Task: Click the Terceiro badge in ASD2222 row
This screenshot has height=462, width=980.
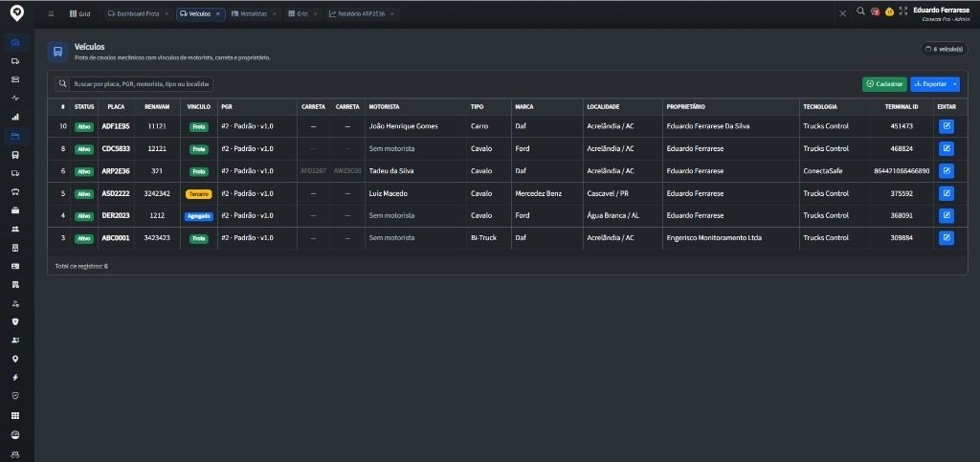Action: 199,194
